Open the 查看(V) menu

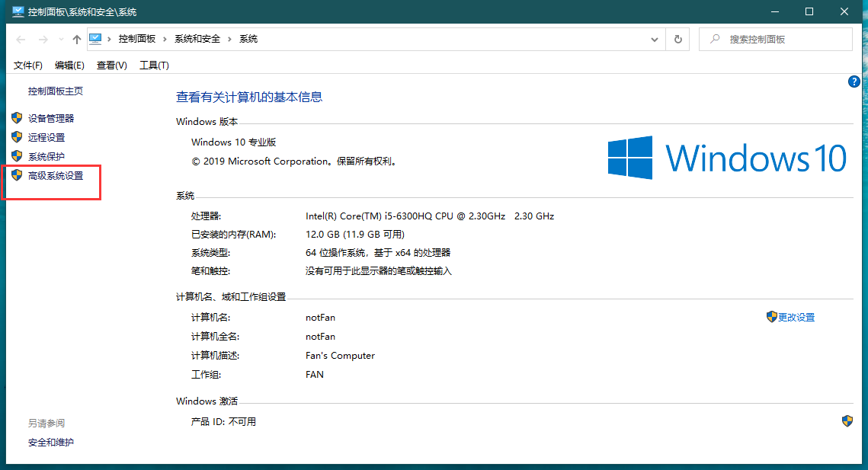tap(111, 66)
